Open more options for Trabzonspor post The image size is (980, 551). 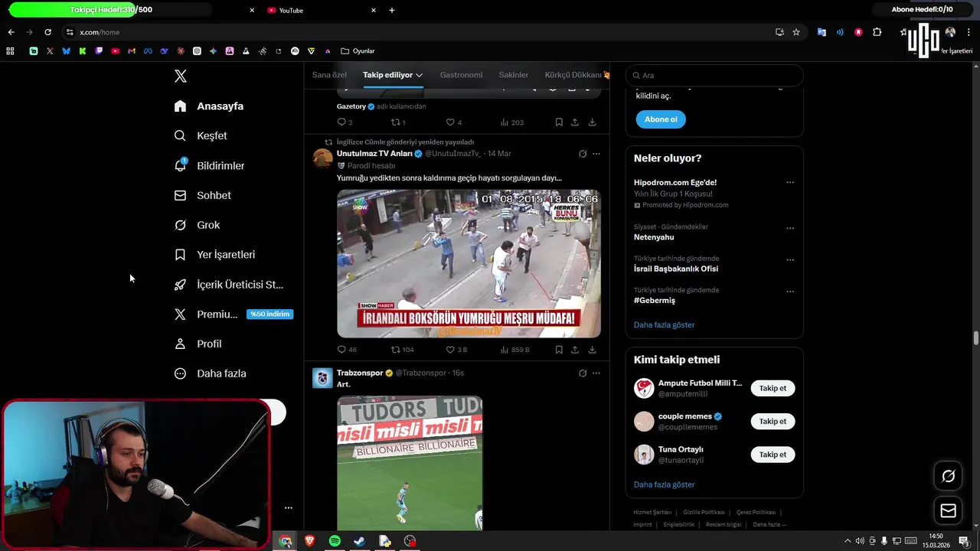click(596, 373)
